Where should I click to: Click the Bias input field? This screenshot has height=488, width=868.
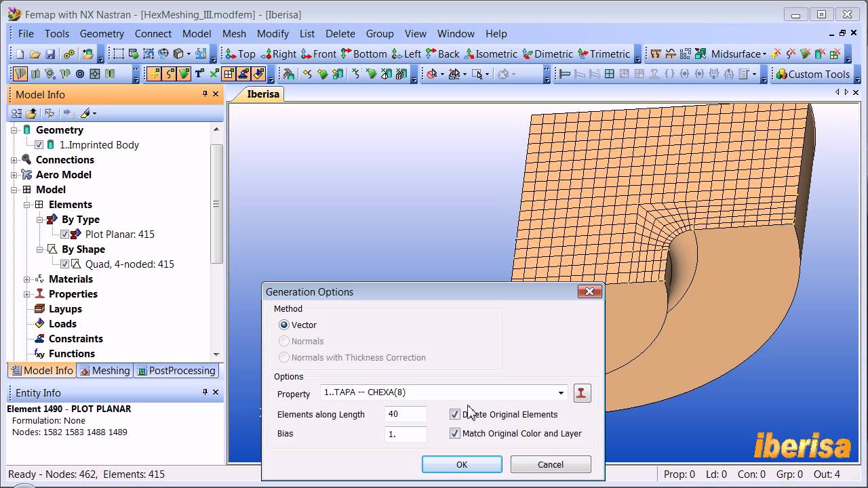click(x=406, y=434)
